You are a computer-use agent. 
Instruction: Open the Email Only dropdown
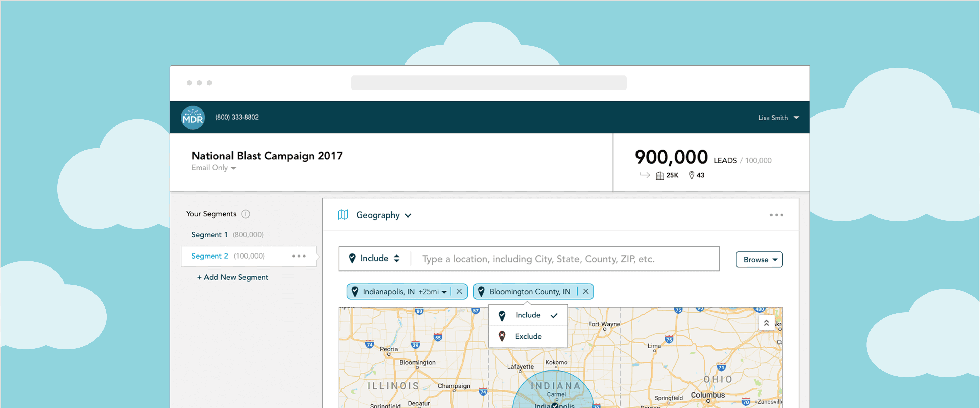[x=214, y=168]
